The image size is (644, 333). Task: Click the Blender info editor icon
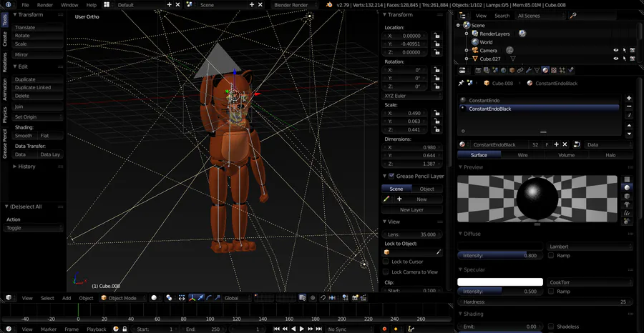click(8, 5)
